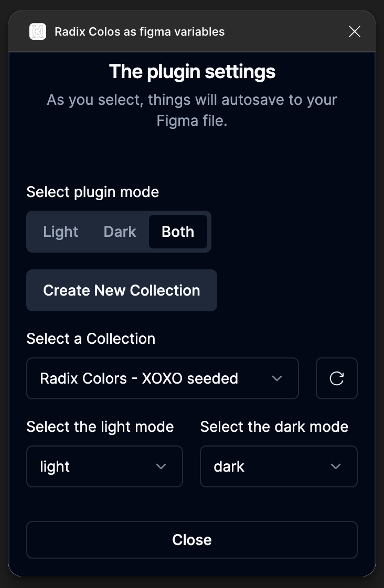
Task: Click the chevron on the light mode dropdown
Action: click(x=161, y=466)
